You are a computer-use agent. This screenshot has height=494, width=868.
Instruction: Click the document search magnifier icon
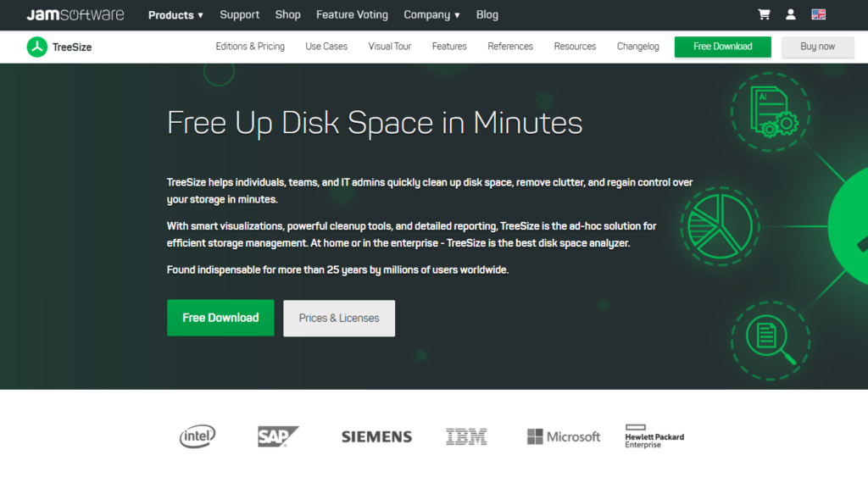pos(771,341)
